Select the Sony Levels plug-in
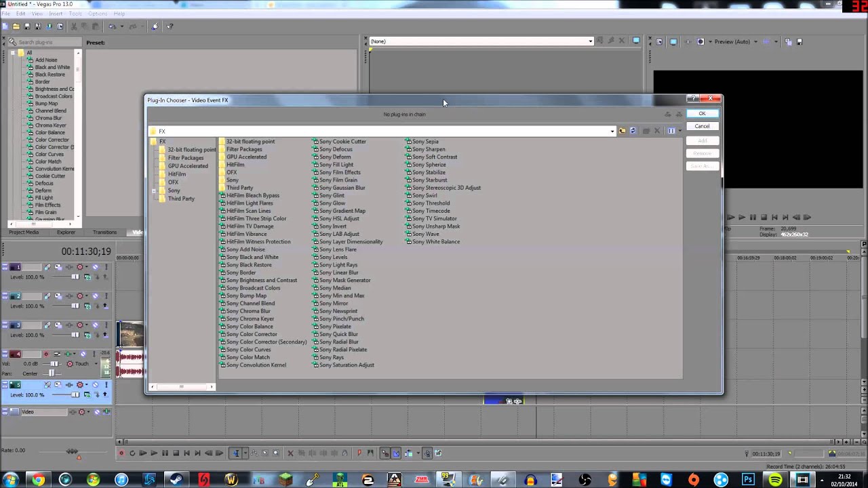Screen dimensions: 868x488 point(330,257)
